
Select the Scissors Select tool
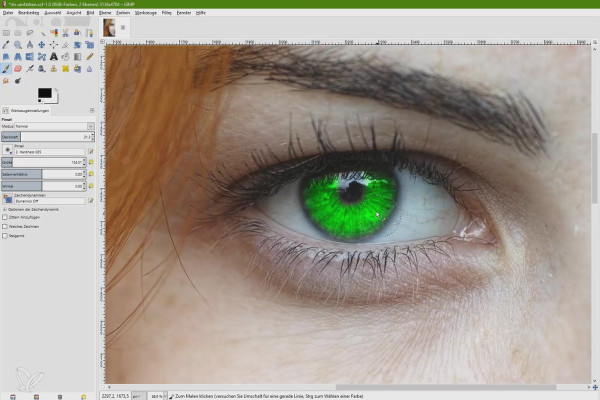point(65,33)
